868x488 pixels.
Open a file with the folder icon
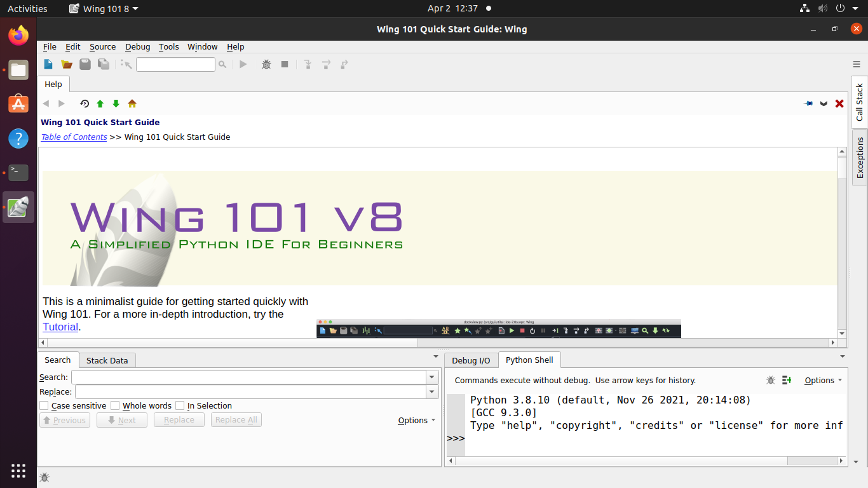[x=67, y=64]
